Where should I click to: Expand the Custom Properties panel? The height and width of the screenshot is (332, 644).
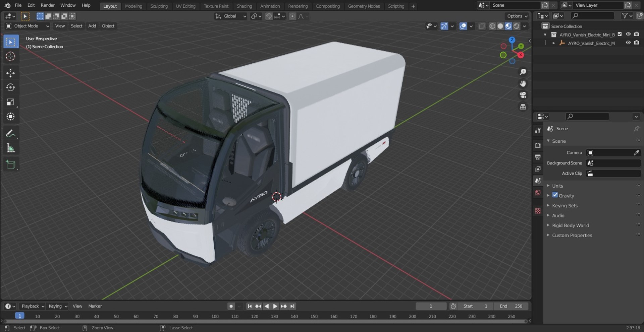click(x=572, y=235)
